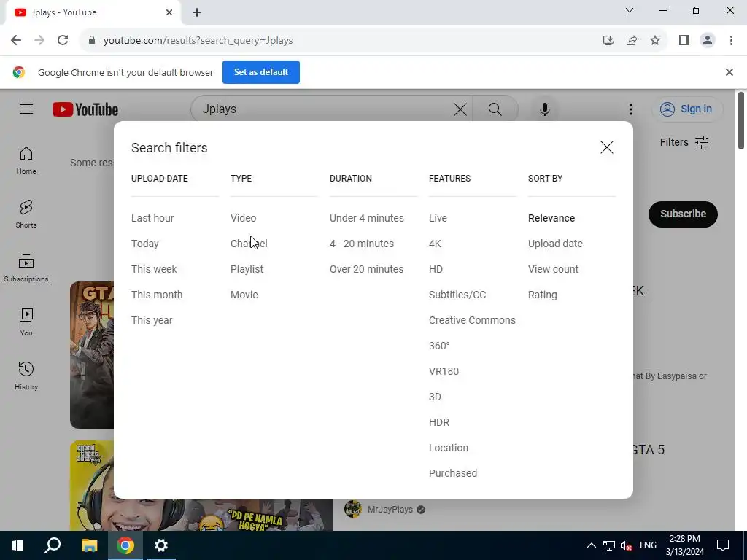Open Subscriptions in sidebar
This screenshot has width=747, height=560.
pos(26,268)
